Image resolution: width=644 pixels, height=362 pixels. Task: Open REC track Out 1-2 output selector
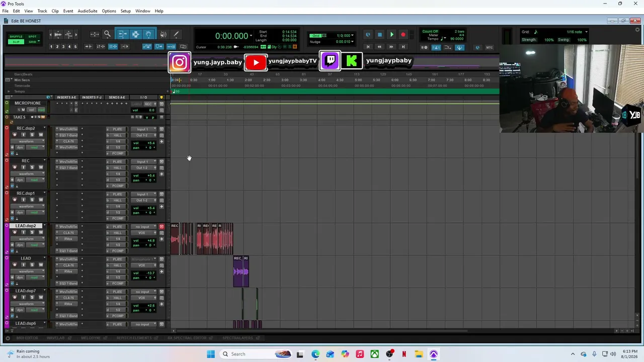pyautogui.click(x=143, y=168)
